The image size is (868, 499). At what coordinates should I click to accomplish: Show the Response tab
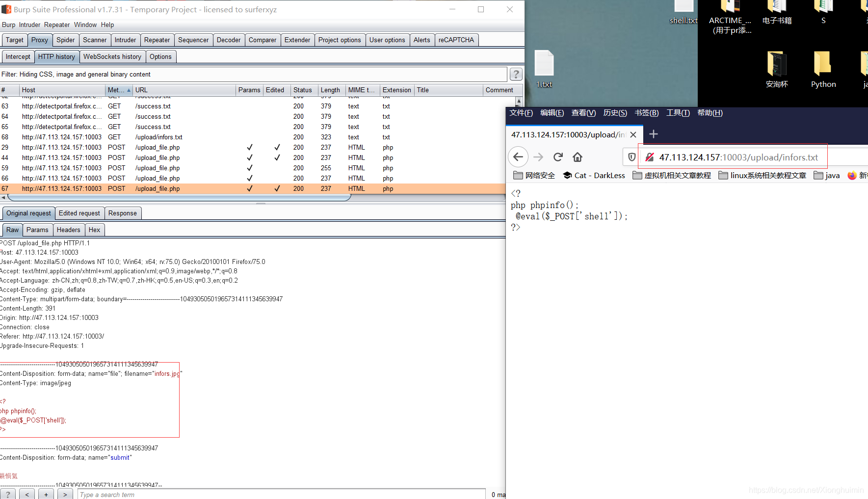tap(122, 213)
